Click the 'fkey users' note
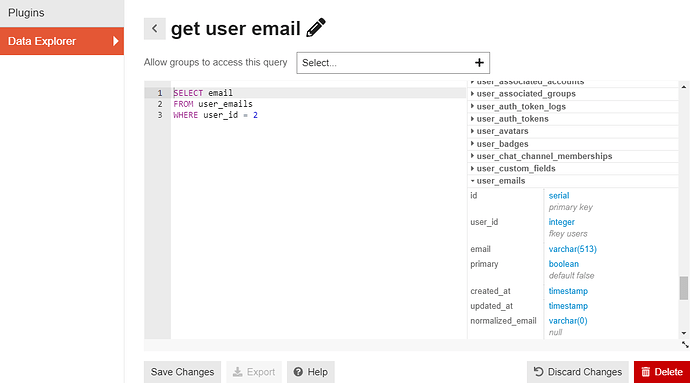The width and height of the screenshot is (690, 383). tap(568, 234)
